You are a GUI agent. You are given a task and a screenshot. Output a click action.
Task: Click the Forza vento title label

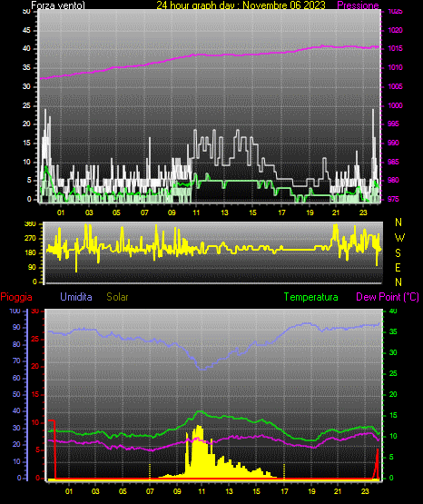[x=58, y=5]
